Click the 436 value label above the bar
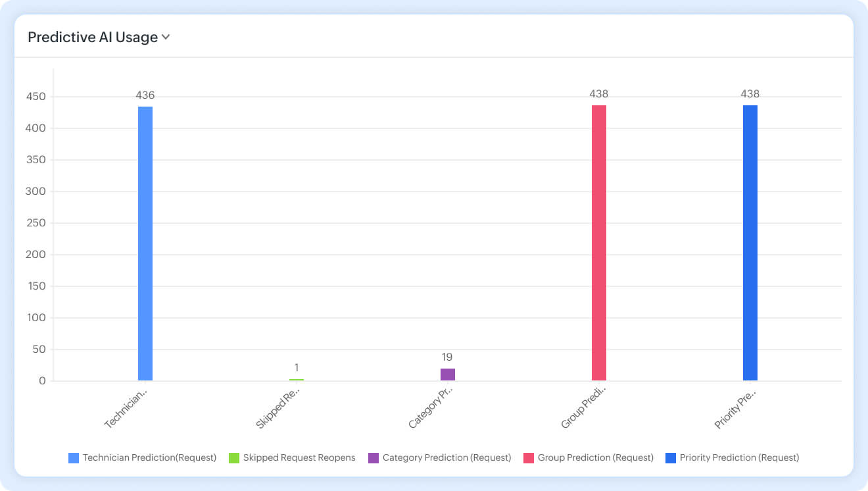Viewport: 868px width, 491px height. tap(145, 95)
